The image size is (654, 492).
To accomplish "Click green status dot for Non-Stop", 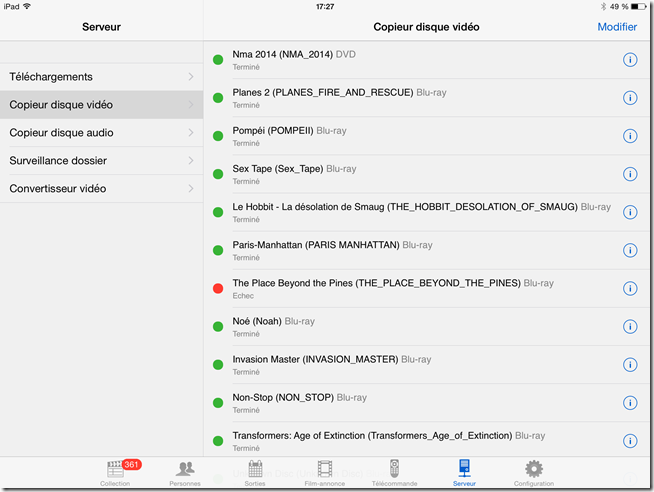I will [x=218, y=403].
